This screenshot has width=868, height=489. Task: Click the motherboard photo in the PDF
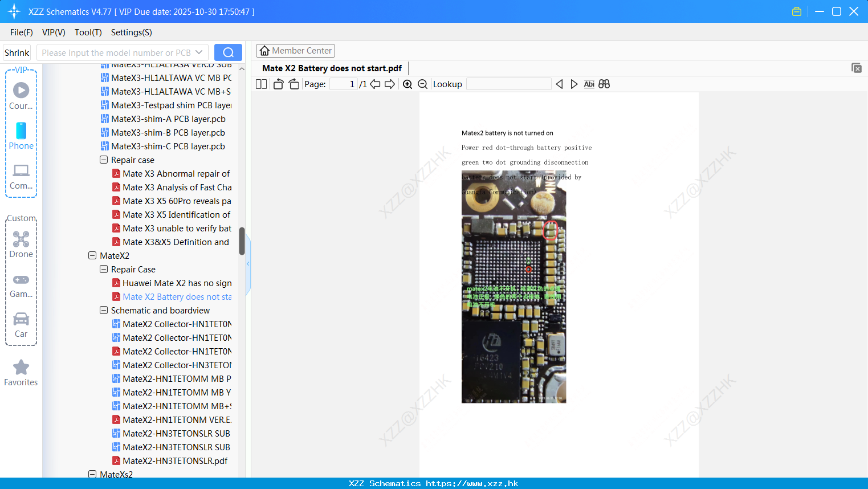point(514,288)
